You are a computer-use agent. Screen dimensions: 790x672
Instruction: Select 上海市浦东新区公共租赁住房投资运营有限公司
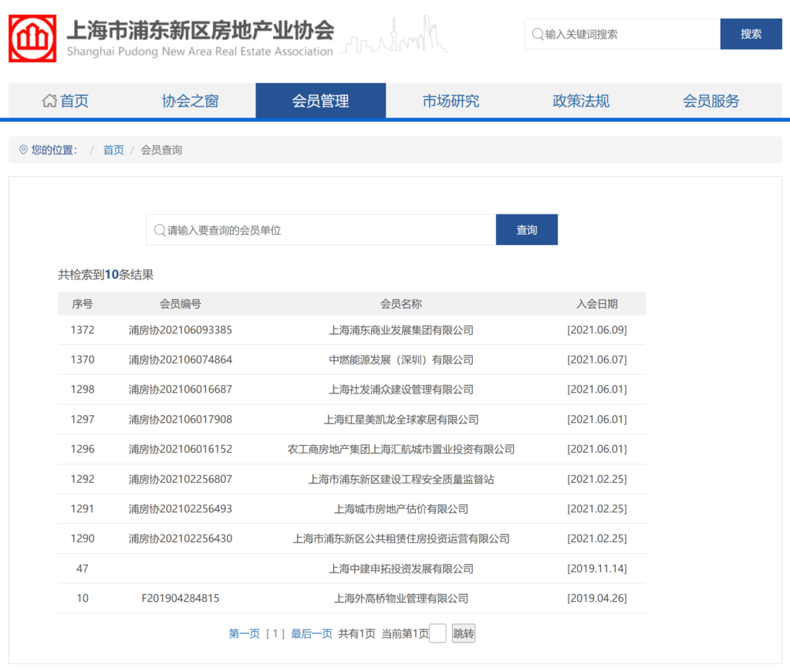(401, 539)
